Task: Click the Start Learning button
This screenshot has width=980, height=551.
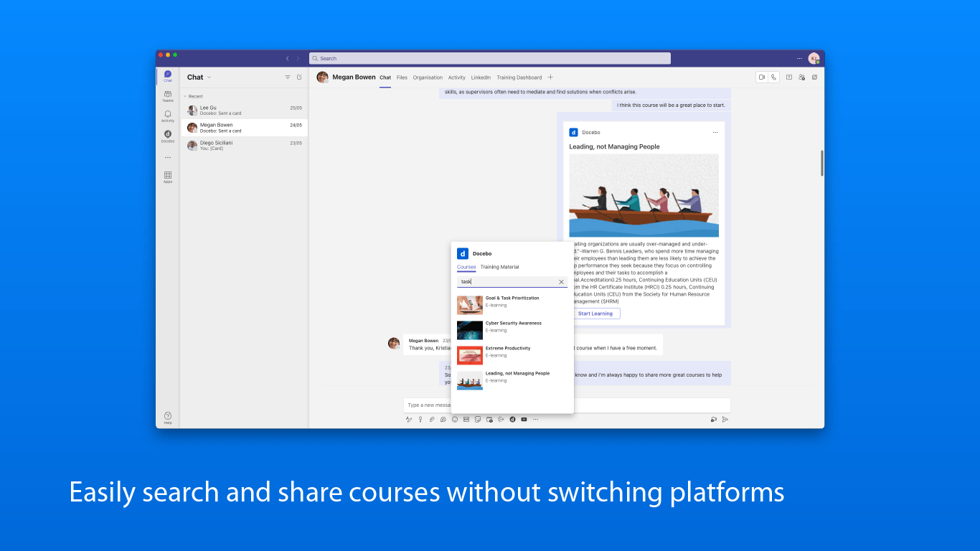Action: 595,314
